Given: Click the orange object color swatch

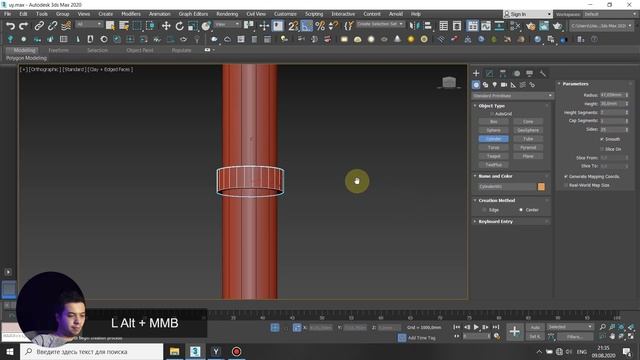Looking at the screenshot, I should tap(541, 187).
